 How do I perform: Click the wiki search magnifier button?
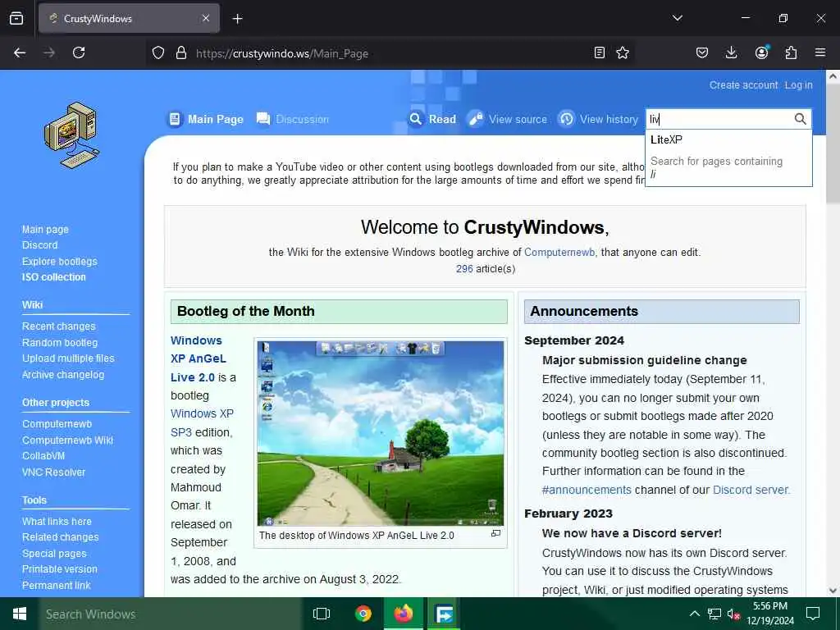(x=800, y=119)
